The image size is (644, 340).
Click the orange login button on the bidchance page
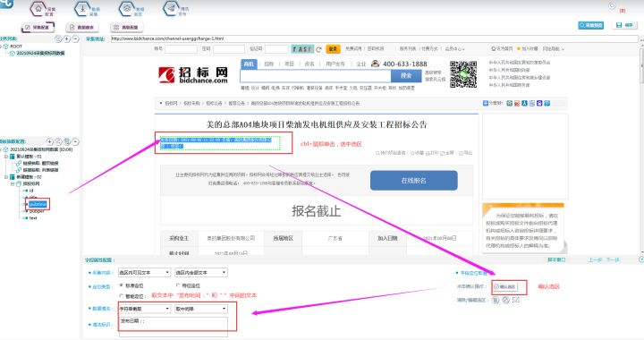point(333,49)
